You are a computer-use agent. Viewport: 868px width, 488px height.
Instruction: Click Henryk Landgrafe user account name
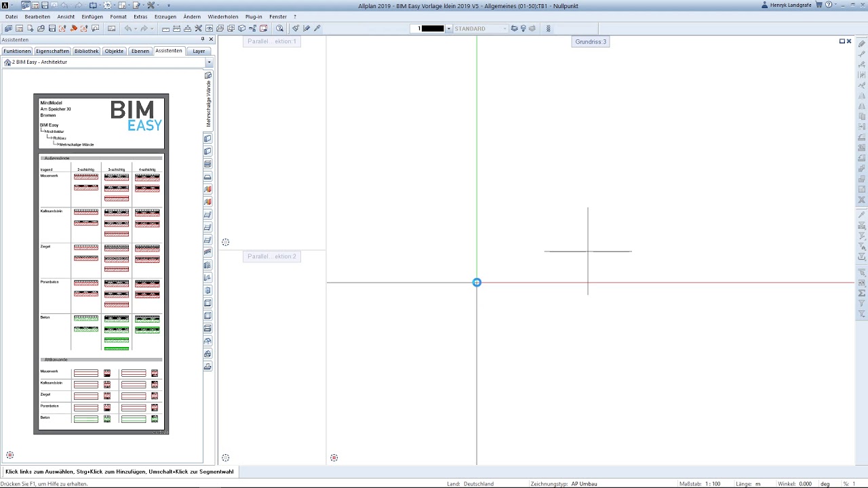pyautogui.click(x=791, y=5)
